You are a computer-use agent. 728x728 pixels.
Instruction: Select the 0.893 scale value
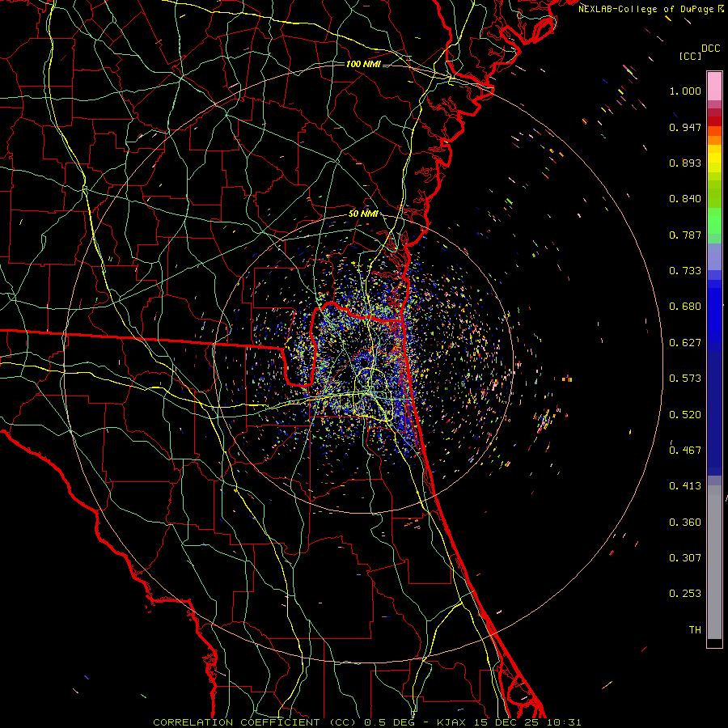pyautogui.click(x=685, y=163)
